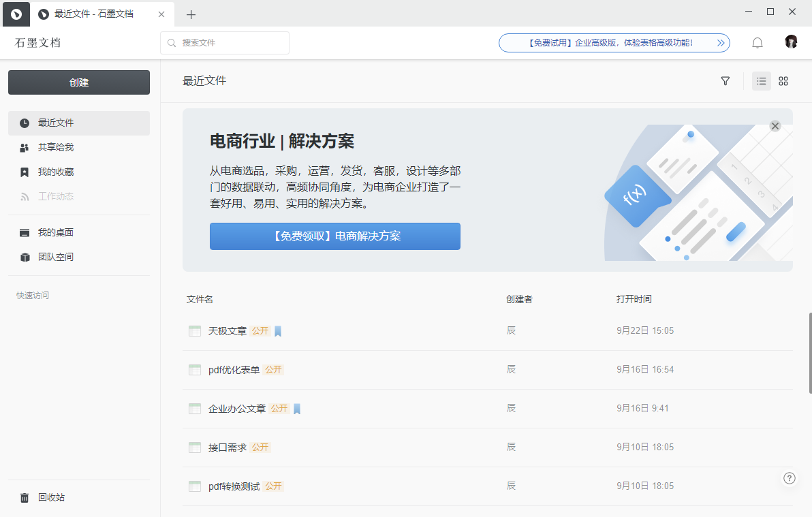The height and width of the screenshot is (517, 812).
Task: Open 我的桌面 in the sidebar
Action: pyautogui.click(x=54, y=232)
